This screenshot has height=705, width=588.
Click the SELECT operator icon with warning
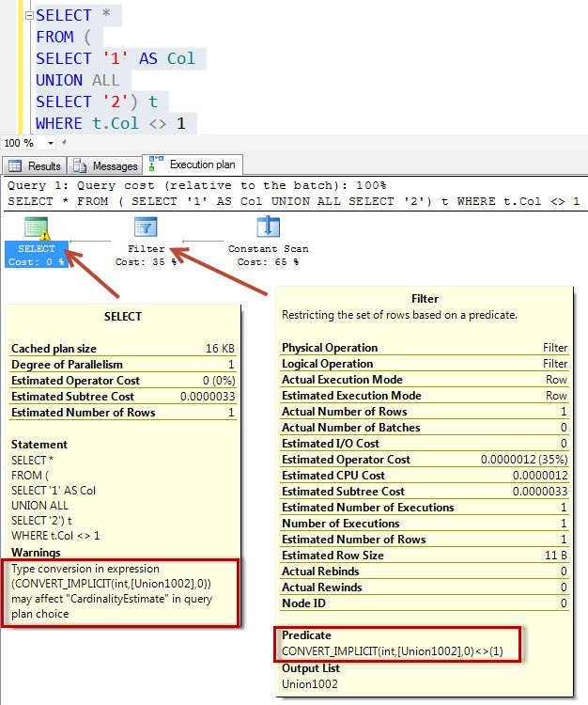[37, 228]
